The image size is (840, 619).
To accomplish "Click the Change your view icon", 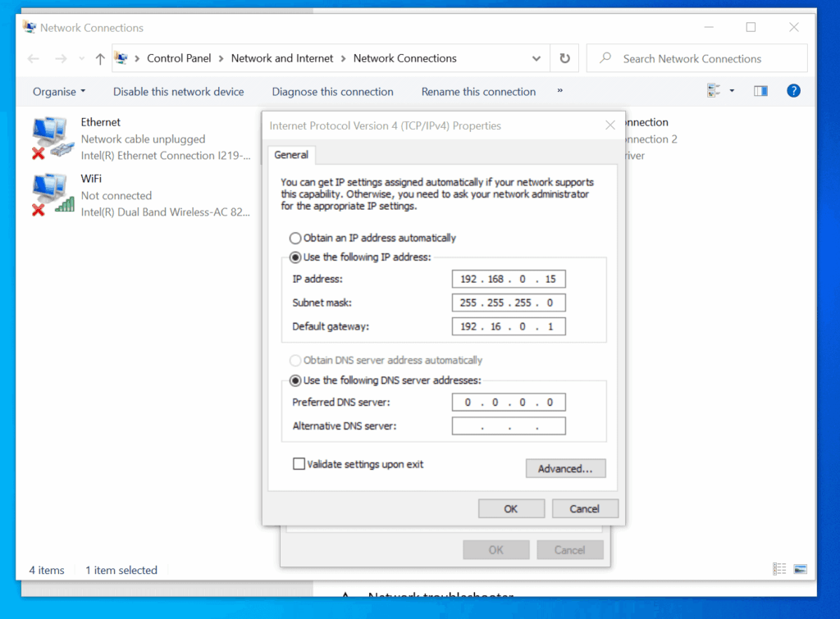I will coord(714,90).
